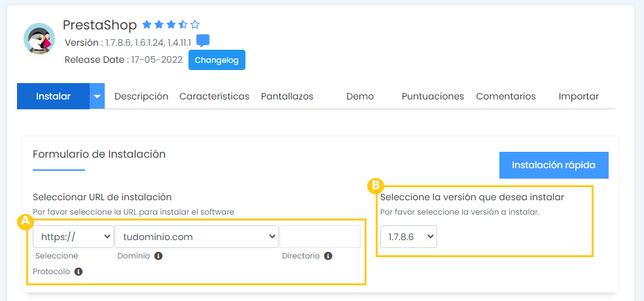Go to the Puntuaciones tab
The width and height of the screenshot is (644, 301).
[433, 96]
